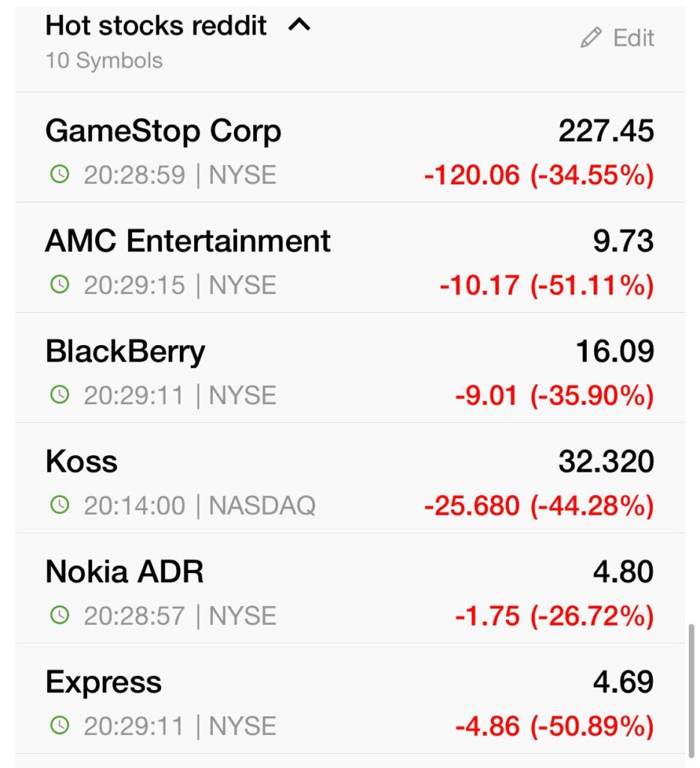Tap GameStop price change -120.06 (-34.55%)
Viewport: 700px width, 768px height.
[x=539, y=175]
